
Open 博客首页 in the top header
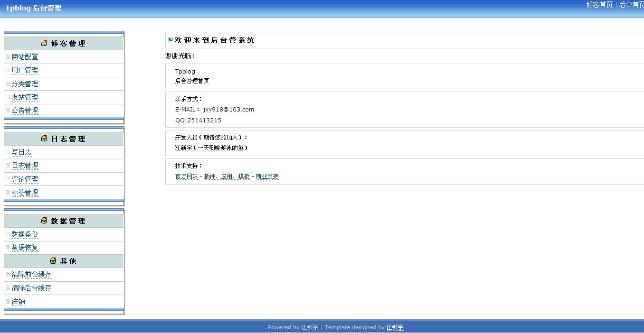coord(599,5)
